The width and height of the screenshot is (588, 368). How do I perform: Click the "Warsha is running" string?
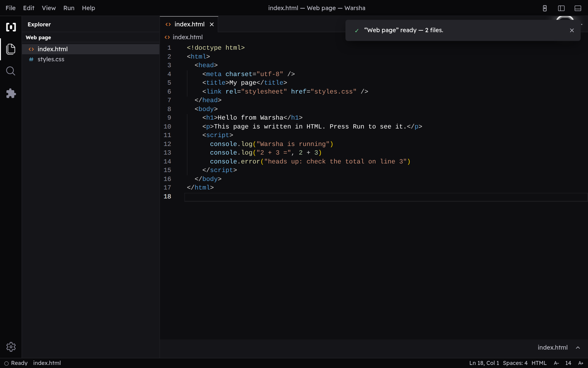[293, 144]
